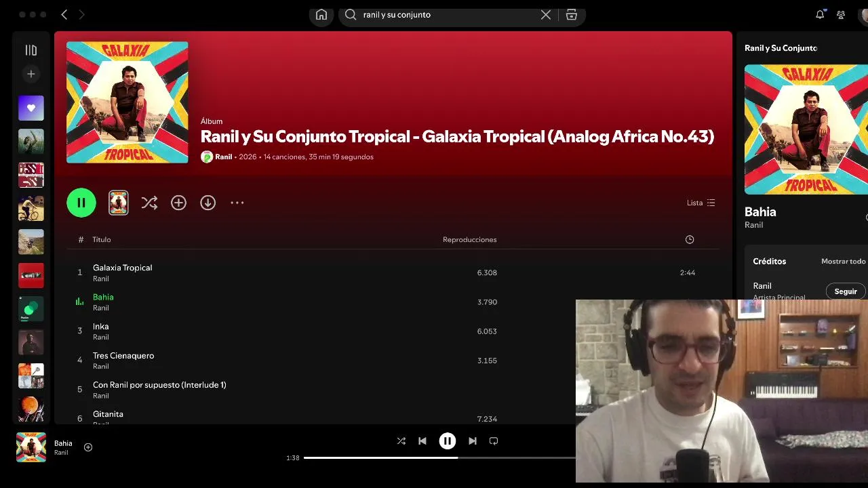
Task: Open Bahia title in the player bar
Action: click(x=63, y=443)
